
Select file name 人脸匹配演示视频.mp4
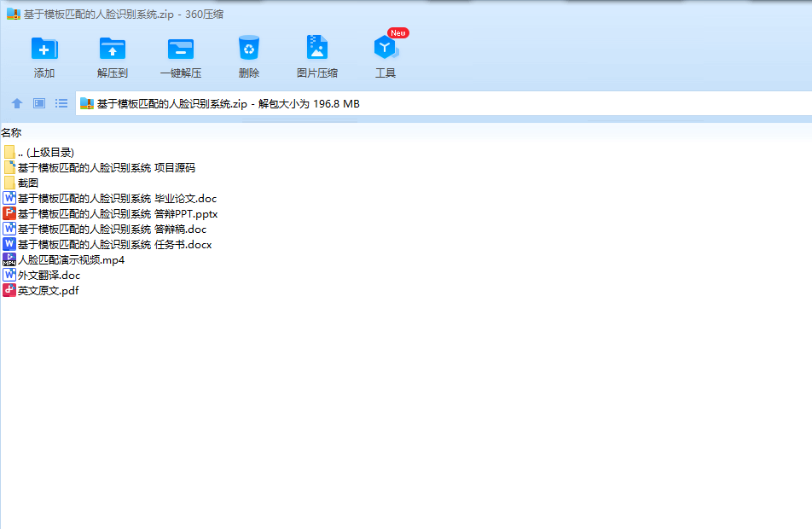[71, 259]
